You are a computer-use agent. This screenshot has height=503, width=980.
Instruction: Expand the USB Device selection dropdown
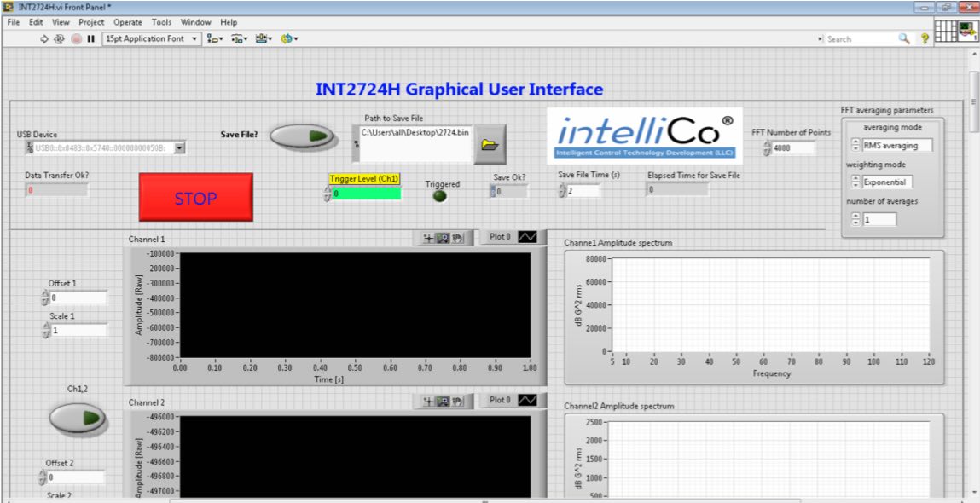coord(180,147)
